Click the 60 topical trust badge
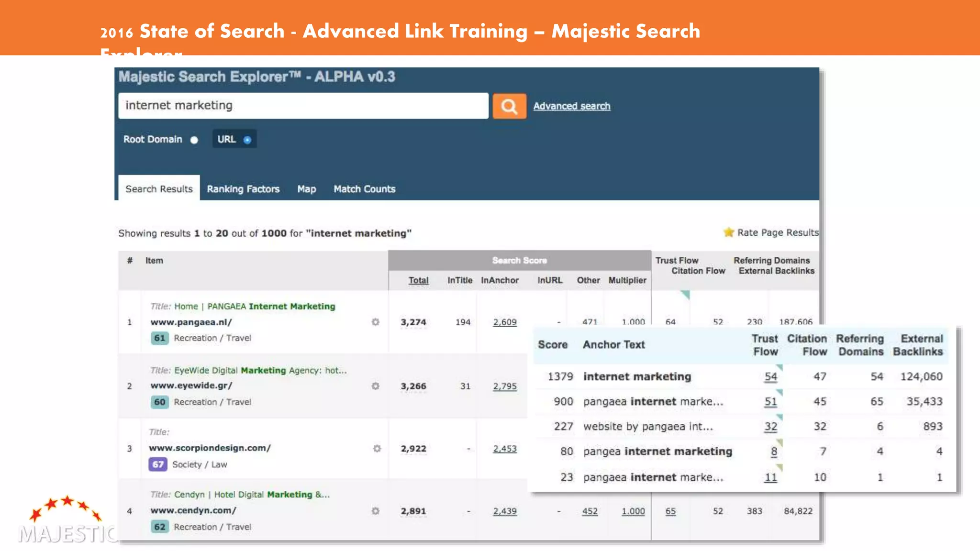This screenshot has width=980, height=551. click(159, 402)
